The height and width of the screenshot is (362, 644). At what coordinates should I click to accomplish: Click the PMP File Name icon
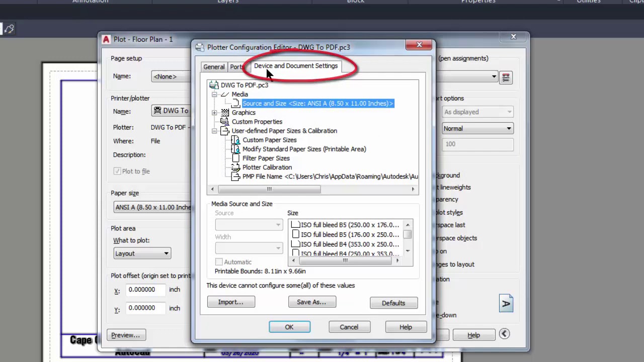pyautogui.click(x=235, y=176)
